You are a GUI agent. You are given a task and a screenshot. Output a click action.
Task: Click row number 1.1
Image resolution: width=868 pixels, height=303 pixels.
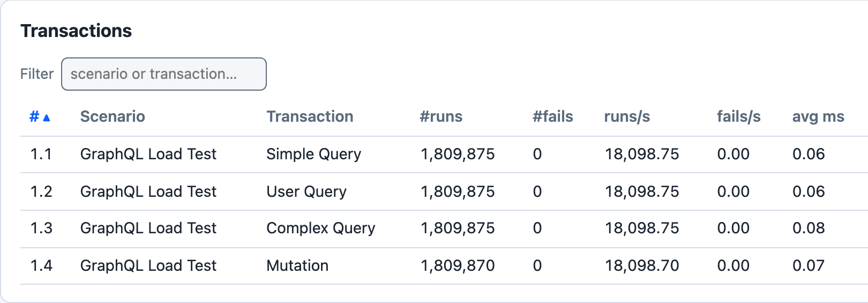[x=41, y=154]
